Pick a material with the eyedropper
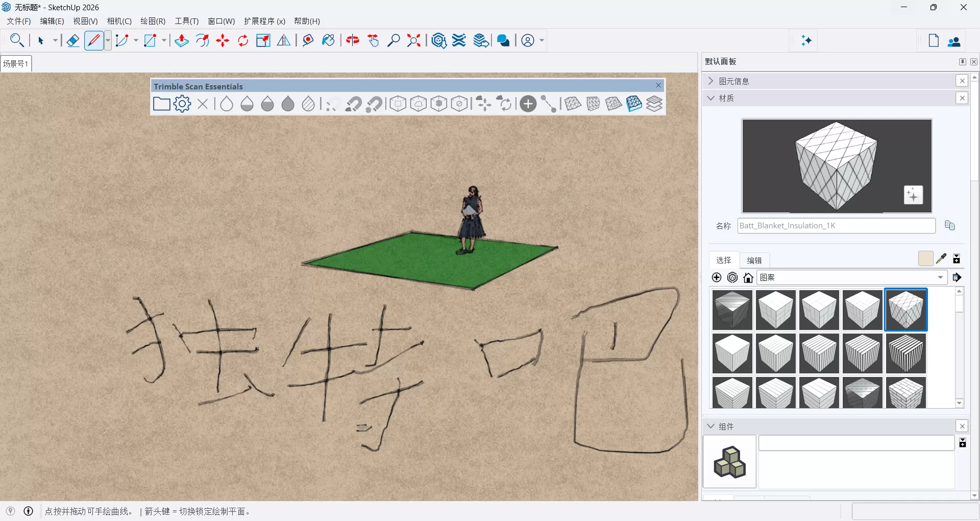 click(942, 258)
